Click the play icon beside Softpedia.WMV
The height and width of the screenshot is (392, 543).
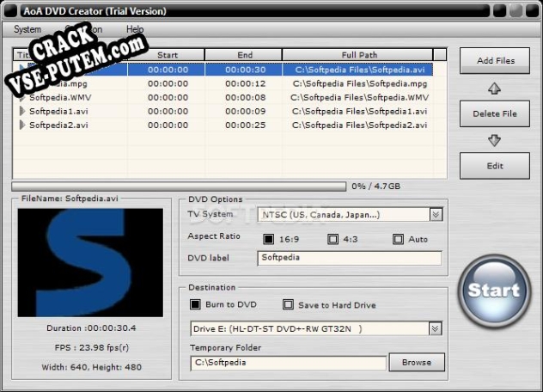[x=22, y=97]
